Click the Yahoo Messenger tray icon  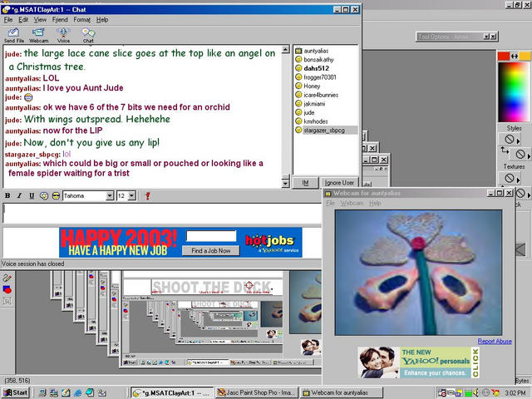(x=495, y=393)
